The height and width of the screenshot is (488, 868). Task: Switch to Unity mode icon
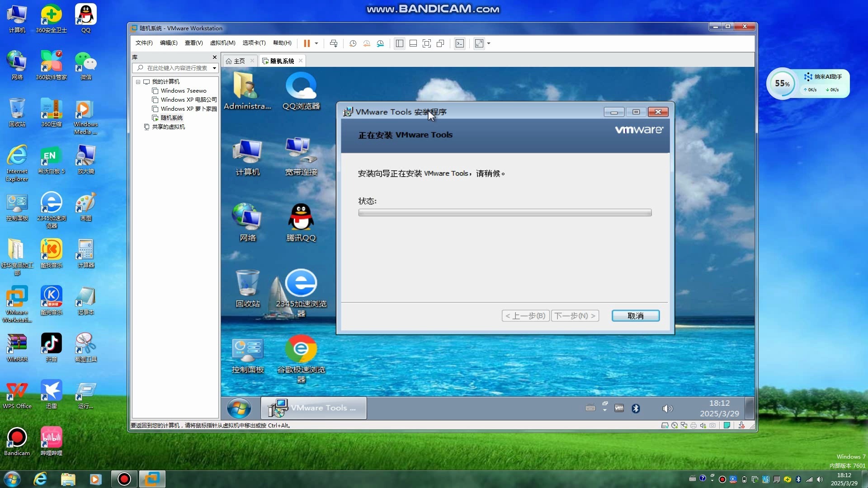(x=440, y=43)
